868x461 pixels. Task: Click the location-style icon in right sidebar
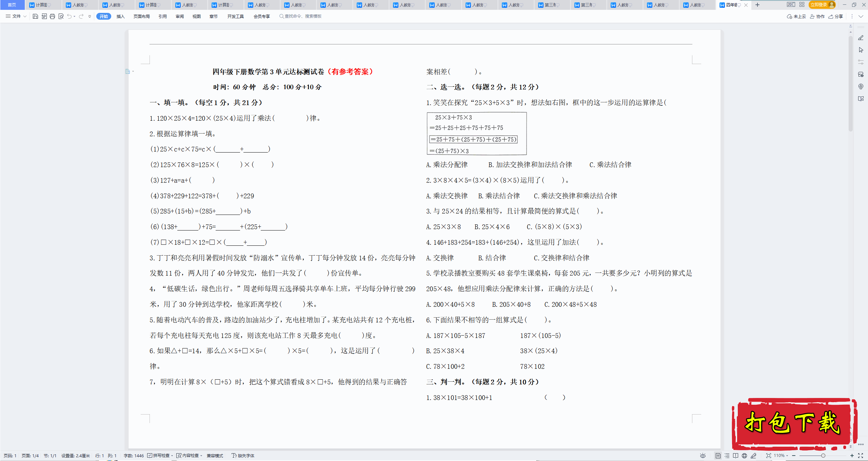tap(861, 86)
